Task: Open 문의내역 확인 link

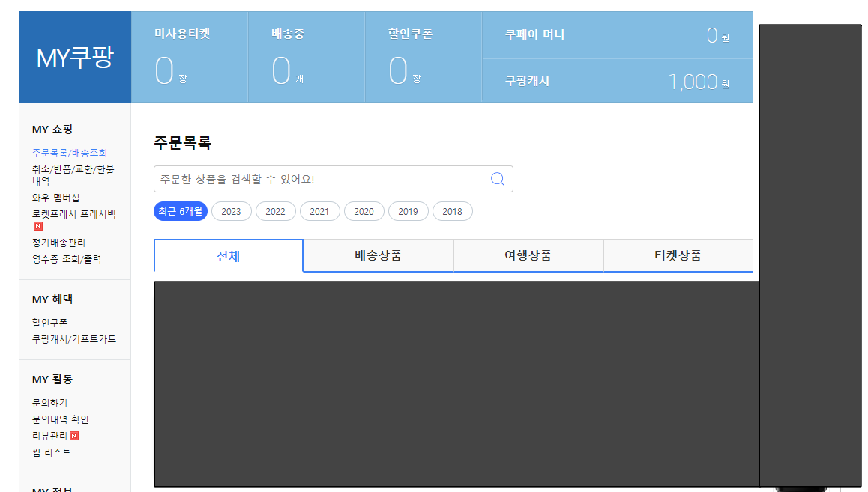Action: (60, 419)
